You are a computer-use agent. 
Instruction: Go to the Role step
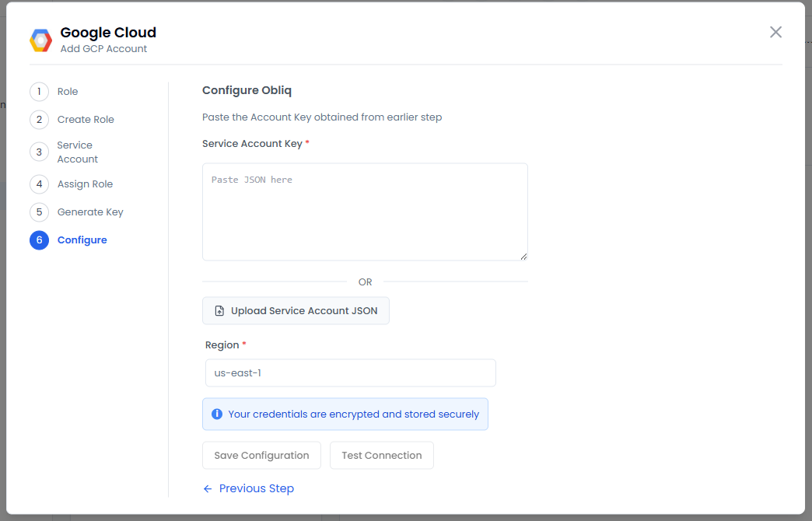coord(68,92)
